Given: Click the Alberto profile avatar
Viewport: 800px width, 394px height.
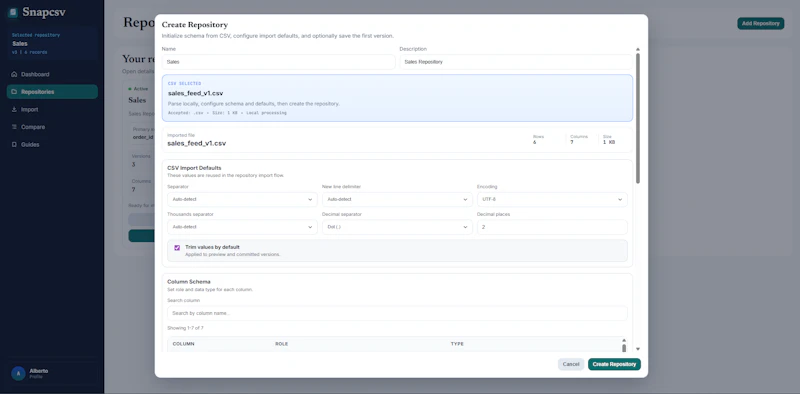Looking at the screenshot, I should 18,374.
